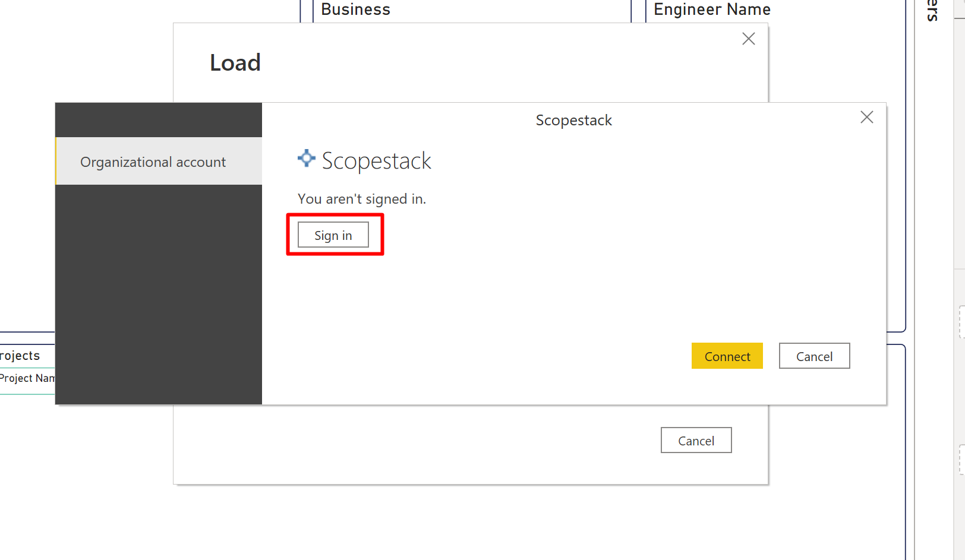Cancel the Scopestack sign-in dialog
The width and height of the screenshot is (965, 560).
(814, 356)
